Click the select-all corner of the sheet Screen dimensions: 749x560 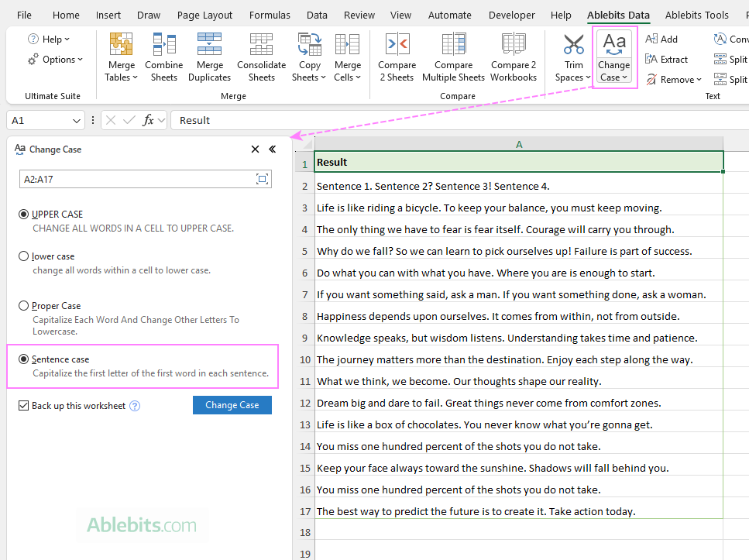304,144
